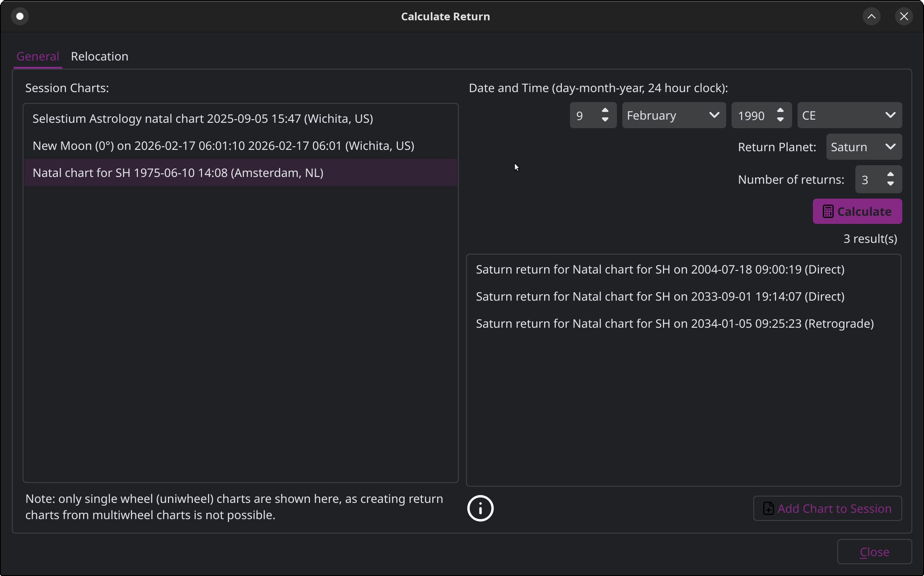924x576 pixels.
Task: Open the February month dropdown
Action: coord(673,116)
